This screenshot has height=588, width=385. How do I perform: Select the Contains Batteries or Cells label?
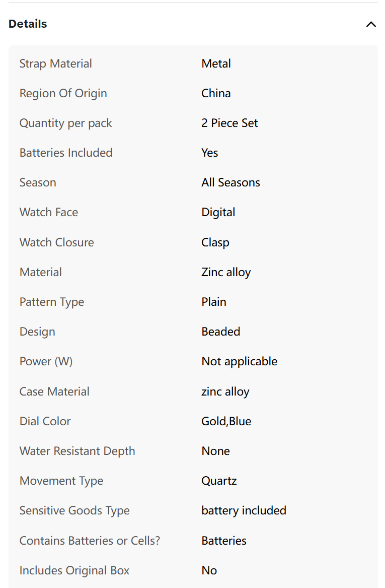tap(90, 541)
